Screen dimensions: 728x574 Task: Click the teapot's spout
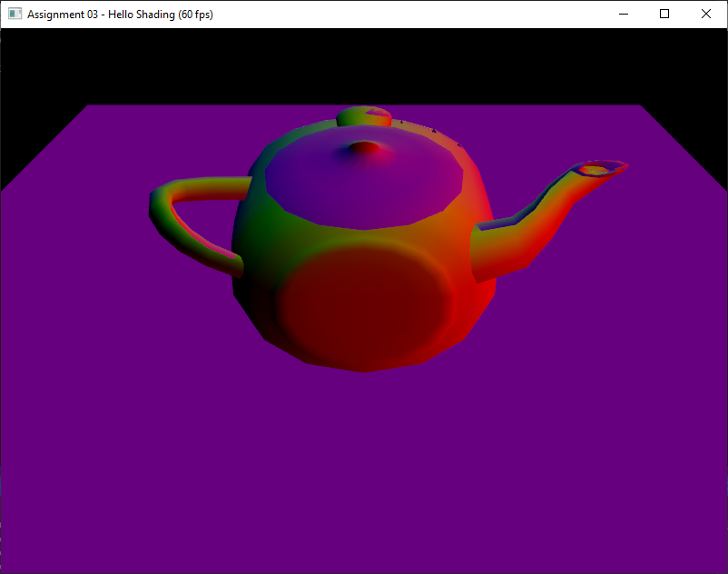[548, 221]
